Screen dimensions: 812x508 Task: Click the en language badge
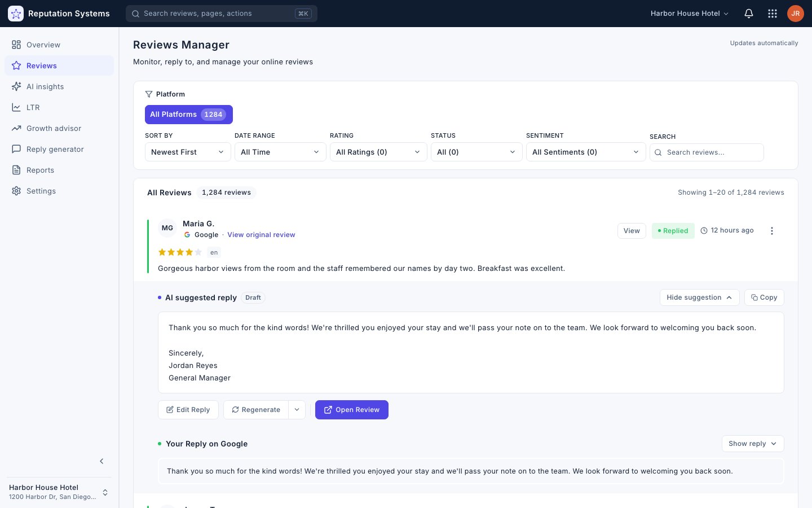coord(214,252)
